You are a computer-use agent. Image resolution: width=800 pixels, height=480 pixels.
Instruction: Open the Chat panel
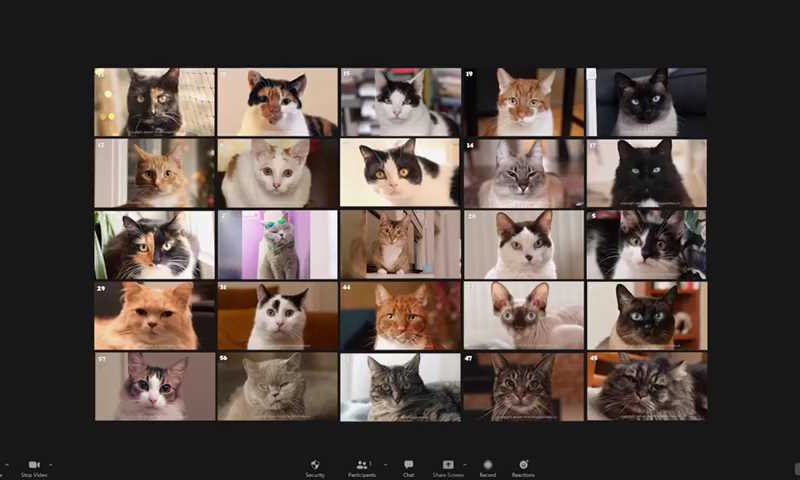point(408,466)
